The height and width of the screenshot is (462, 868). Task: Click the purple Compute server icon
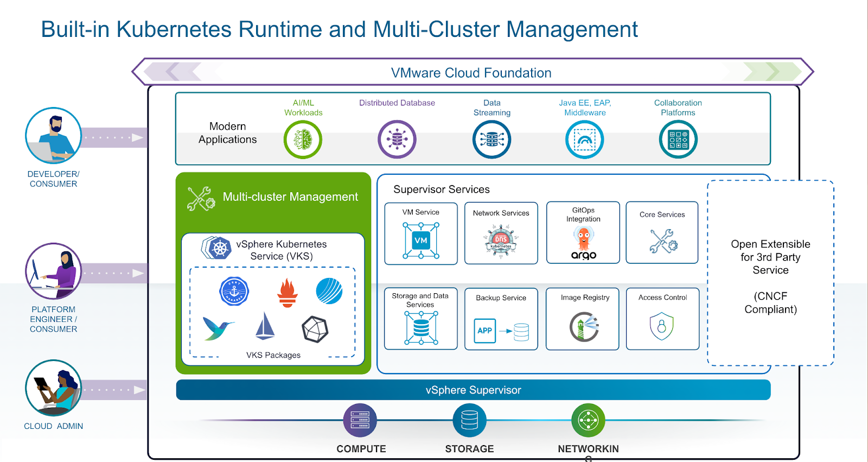[360, 420]
